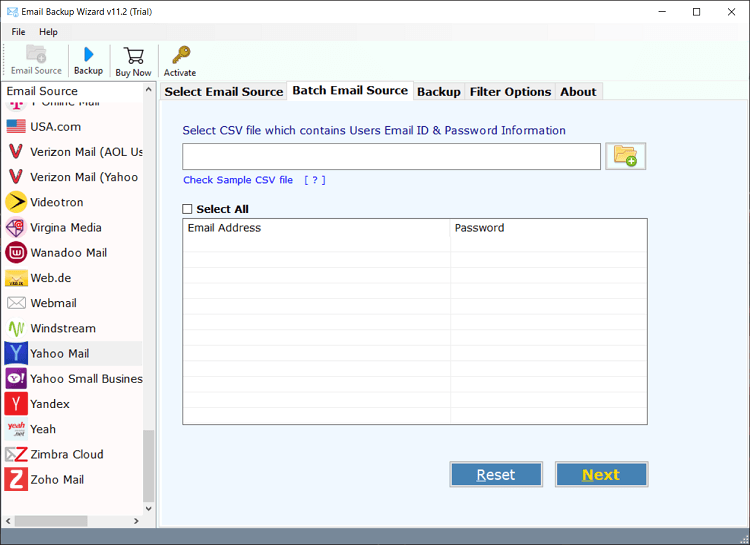Click the Yeah.net icon

click(16, 429)
